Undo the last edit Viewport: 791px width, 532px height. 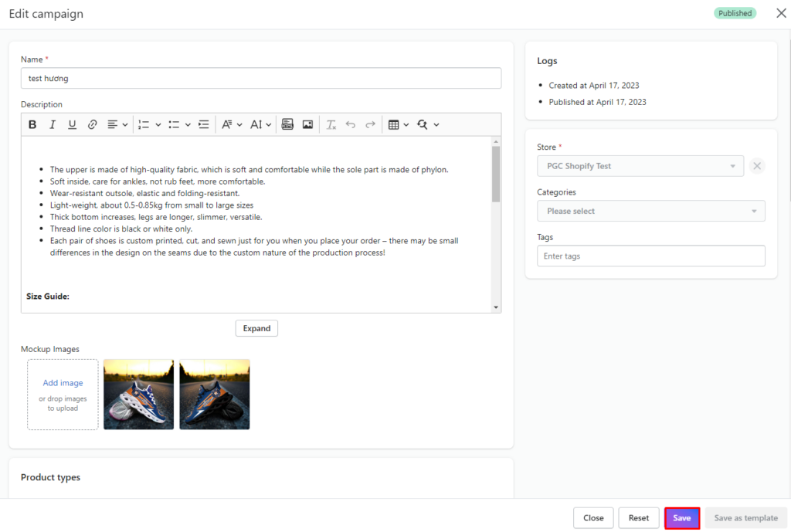(x=351, y=124)
